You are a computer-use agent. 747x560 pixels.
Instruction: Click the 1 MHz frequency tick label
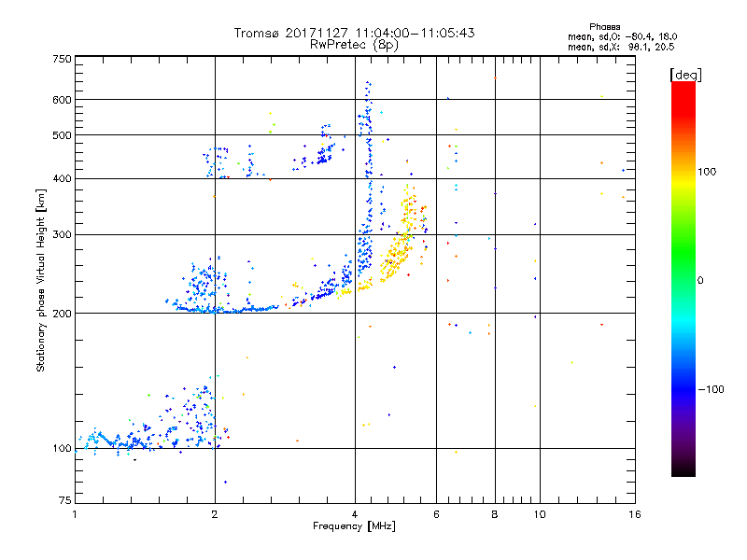coord(75,515)
